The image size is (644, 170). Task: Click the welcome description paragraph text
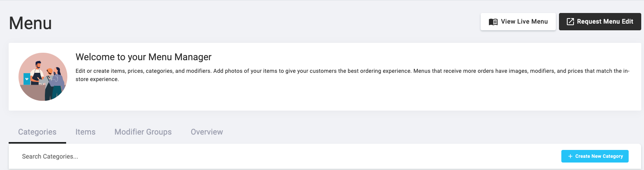coord(352,75)
